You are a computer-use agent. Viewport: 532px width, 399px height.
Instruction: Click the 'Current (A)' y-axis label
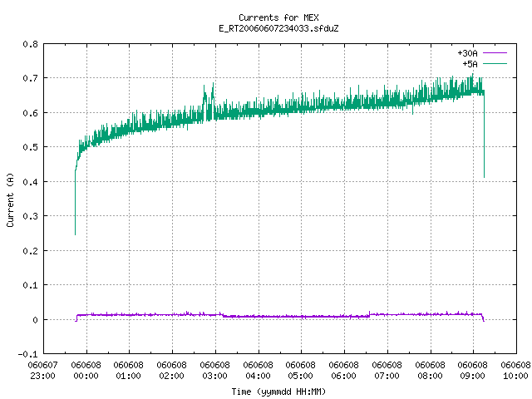pos(10,199)
